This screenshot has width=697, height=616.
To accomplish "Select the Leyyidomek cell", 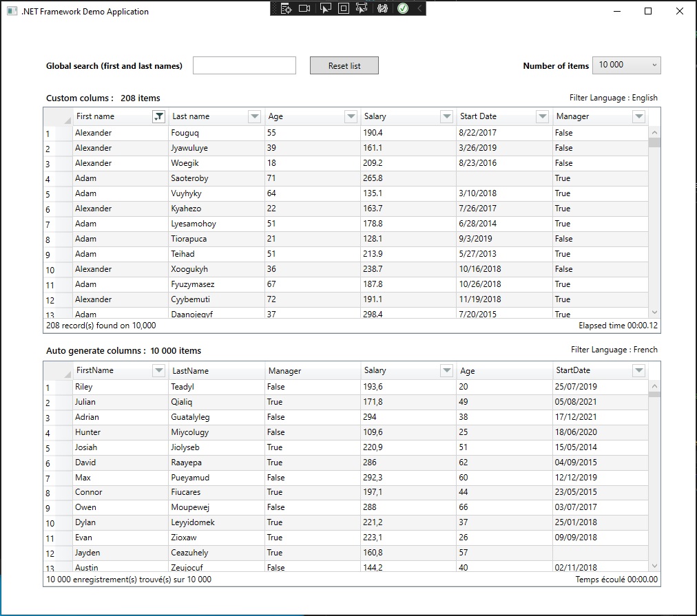I will [x=216, y=522].
